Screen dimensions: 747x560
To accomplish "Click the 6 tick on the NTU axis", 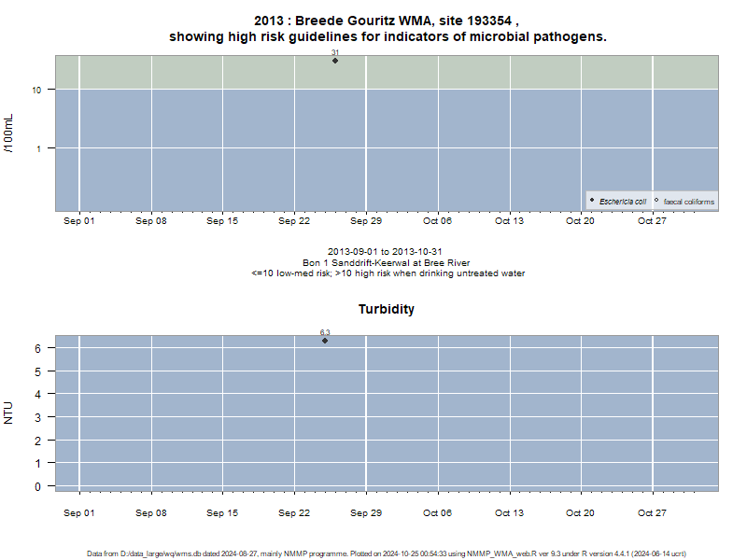I will coord(37,348).
